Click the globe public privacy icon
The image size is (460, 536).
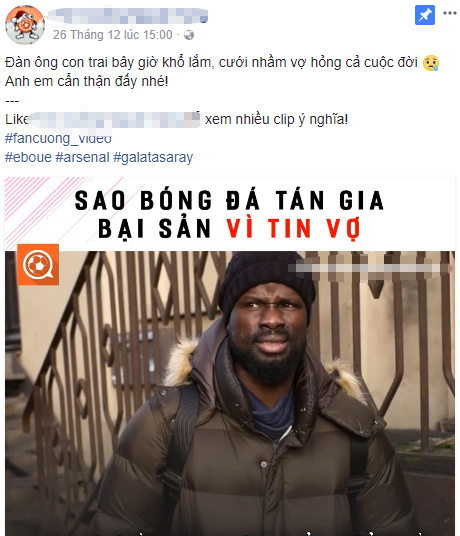point(189,35)
